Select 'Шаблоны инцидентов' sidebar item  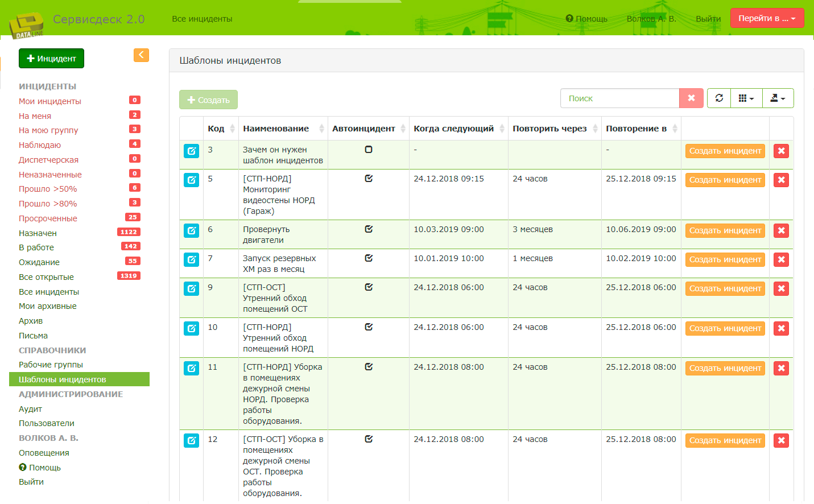(x=79, y=379)
